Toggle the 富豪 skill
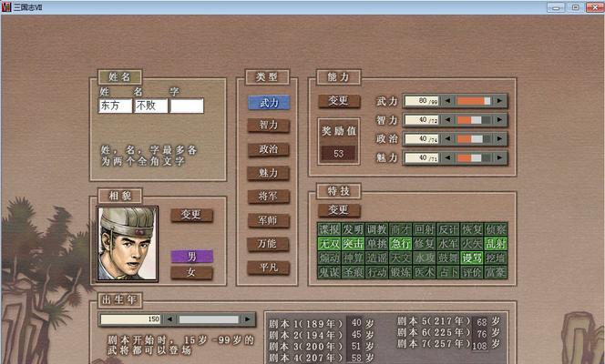The width and height of the screenshot is (605, 364). [496, 272]
